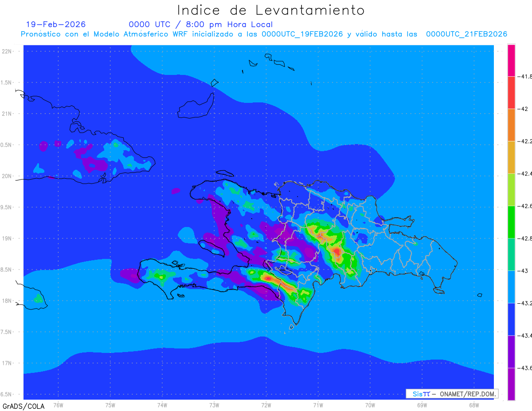Viewport: 532px width, 411px height.
Task: Pick the amber swatch between -42.2 and -42.4
Action: coord(511,157)
